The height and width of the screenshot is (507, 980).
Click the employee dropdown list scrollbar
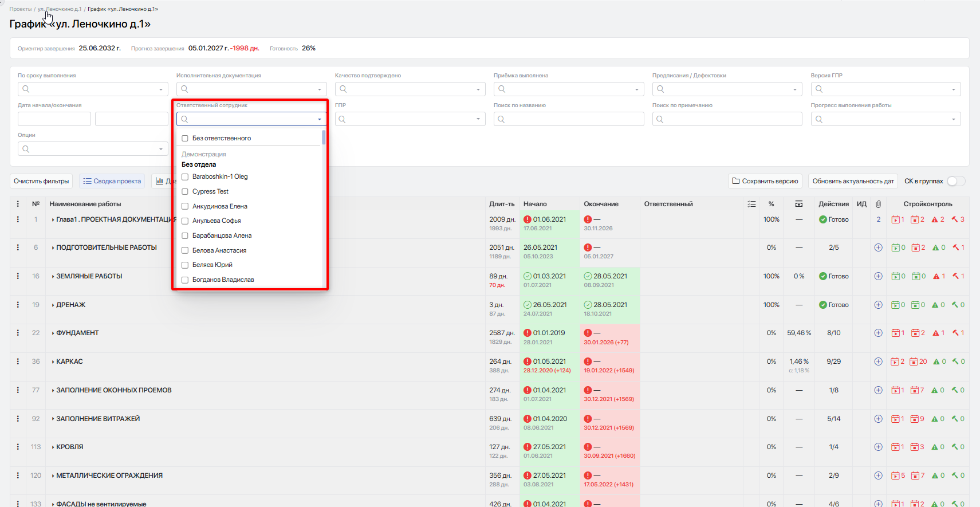(x=324, y=137)
